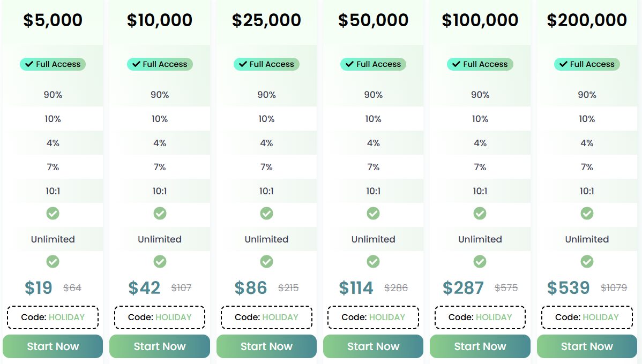Click the crossed-out $575 original price
This screenshot has height=364, width=642.
coord(506,288)
